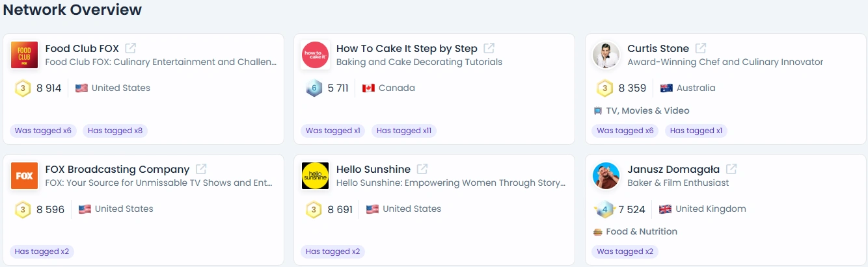The height and width of the screenshot is (267, 868).
Task: Click the "Has tagged x11" badge
Action: point(404,131)
